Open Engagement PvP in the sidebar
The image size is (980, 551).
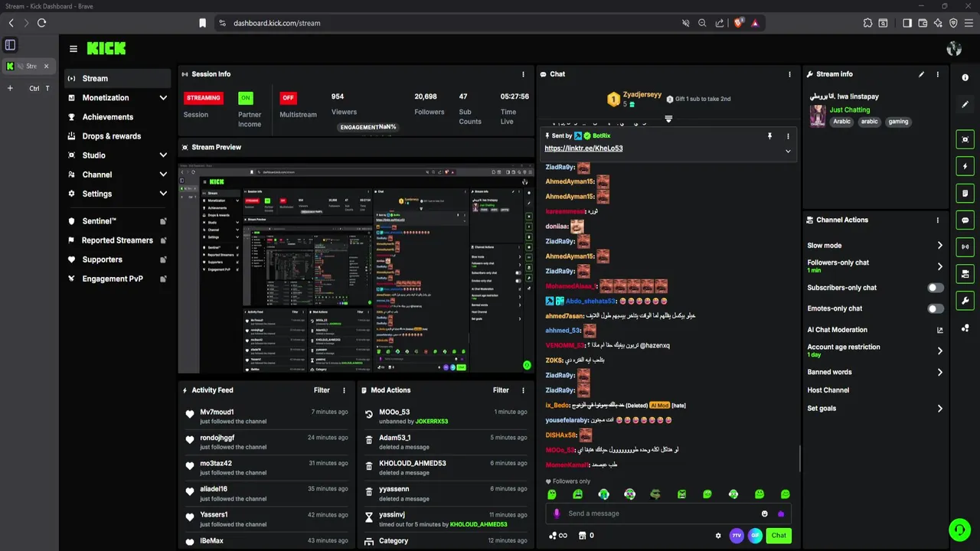click(117, 279)
